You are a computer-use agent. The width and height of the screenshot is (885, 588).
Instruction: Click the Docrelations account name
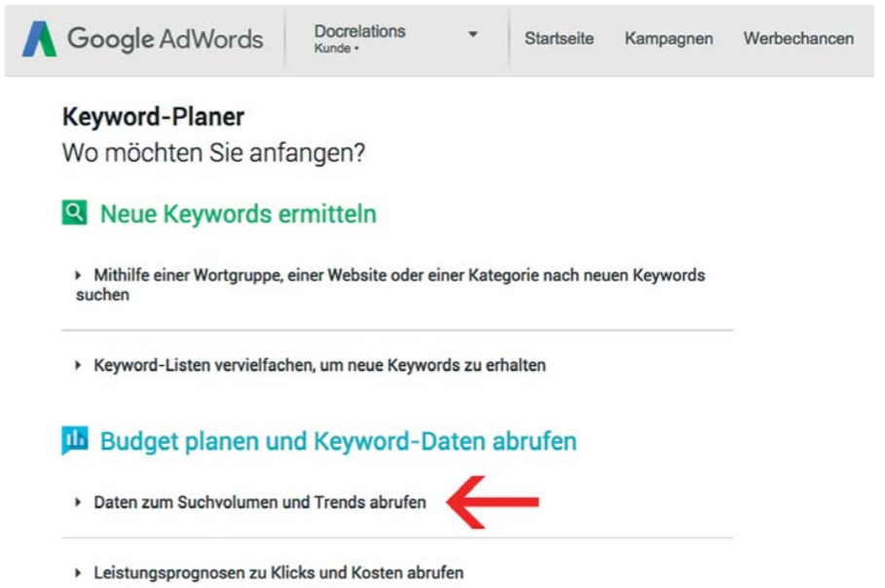pyautogui.click(x=359, y=31)
